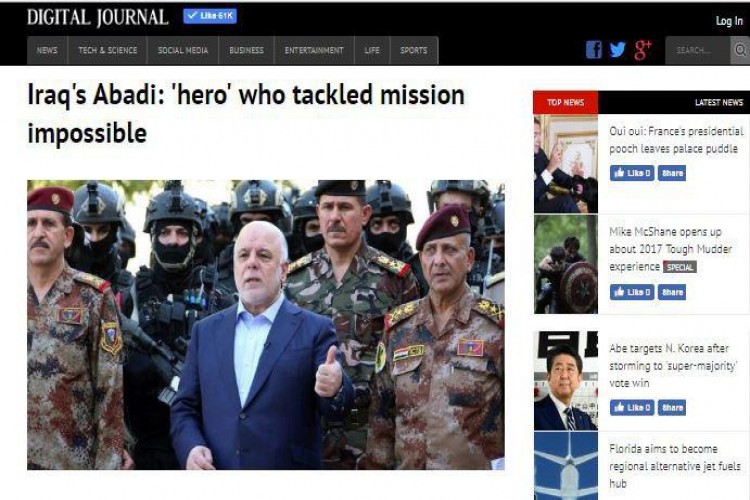
Task: Click the Digital Journal logo
Action: [x=98, y=17]
